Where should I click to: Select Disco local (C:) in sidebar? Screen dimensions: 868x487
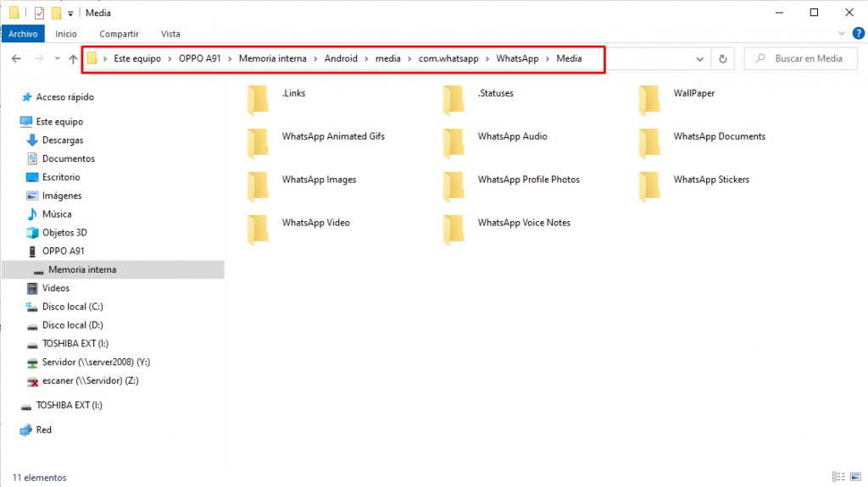(x=72, y=307)
